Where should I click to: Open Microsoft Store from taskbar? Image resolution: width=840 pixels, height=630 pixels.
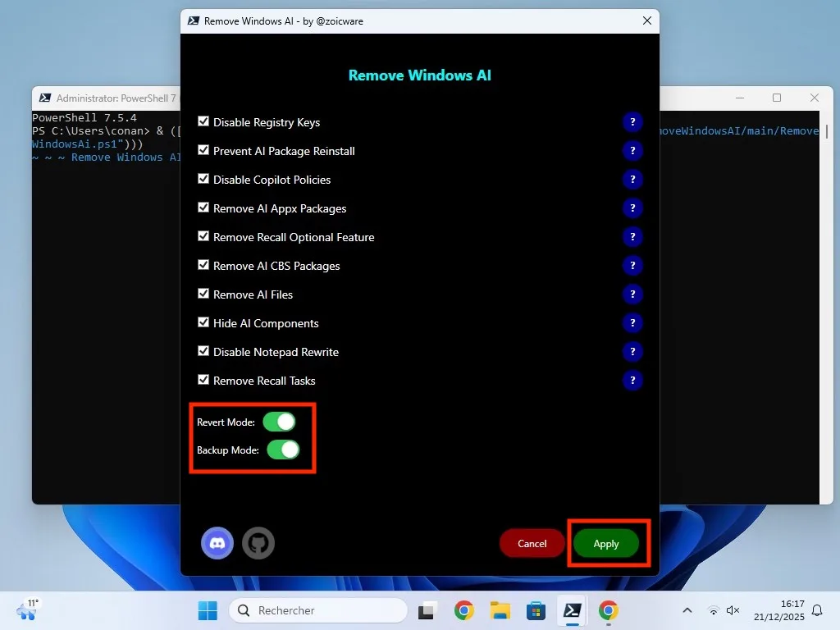point(536,610)
